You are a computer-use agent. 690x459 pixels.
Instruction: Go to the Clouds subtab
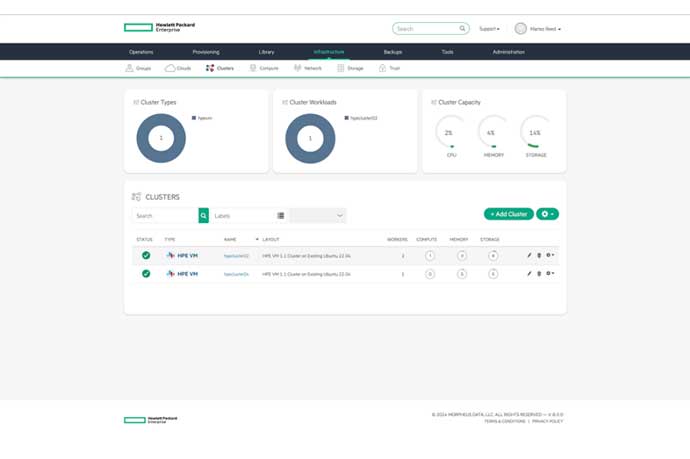coord(178,68)
